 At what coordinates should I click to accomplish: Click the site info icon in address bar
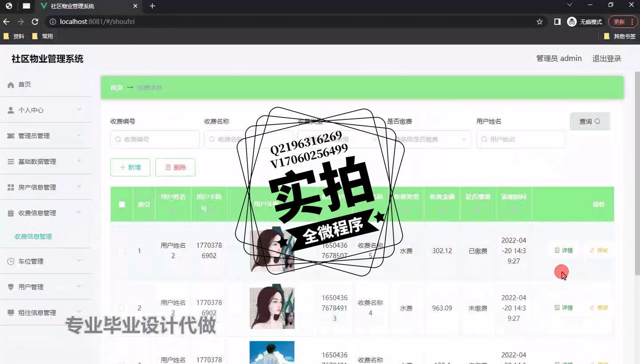pos(52,22)
